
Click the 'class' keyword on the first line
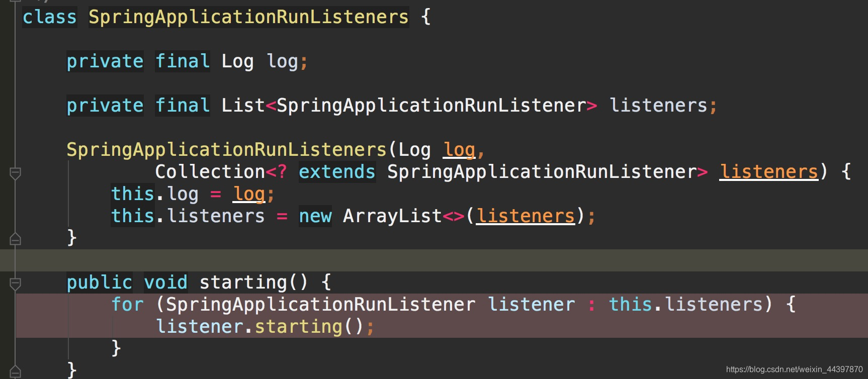pos(49,17)
